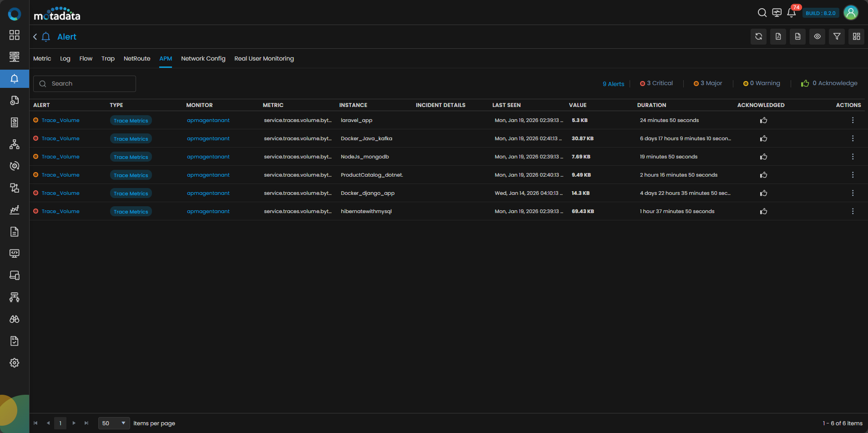
Task: Export alerts as CSV file
Action: click(x=797, y=36)
